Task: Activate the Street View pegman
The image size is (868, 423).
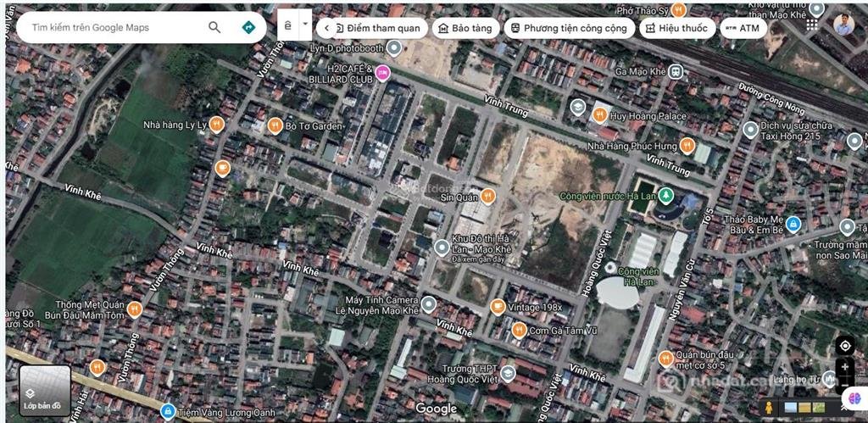Action: [x=768, y=408]
